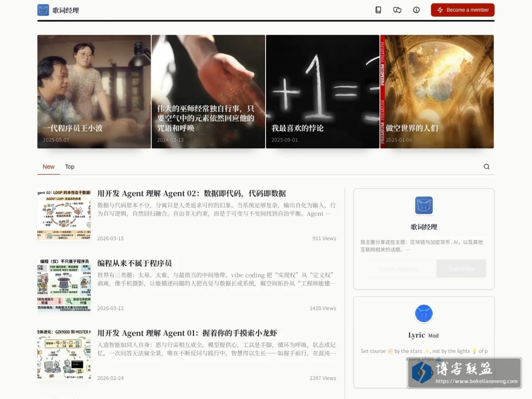The image size is (532, 399).
Task: Switch to the New tab
Action: (x=48, y=167)
